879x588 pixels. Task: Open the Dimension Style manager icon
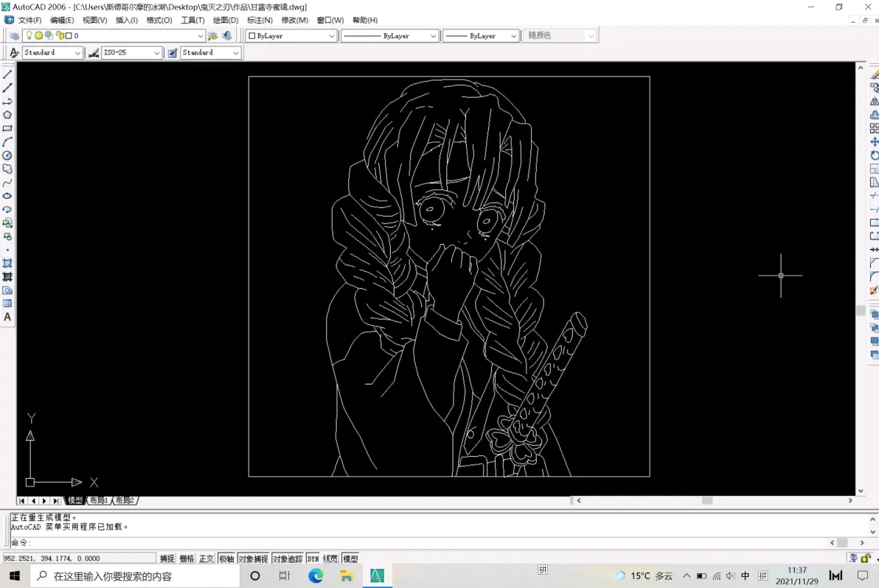tap(94, 52)
